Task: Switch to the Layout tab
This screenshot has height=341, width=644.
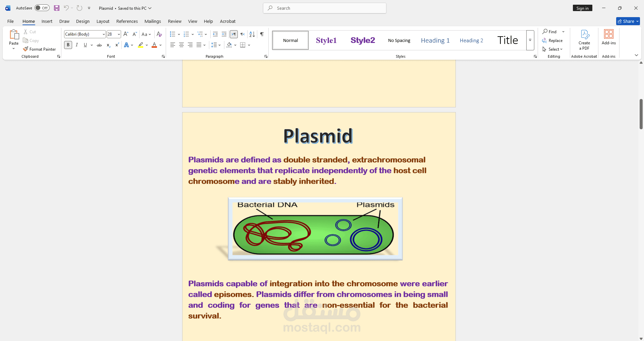Action: click(103, 21)
